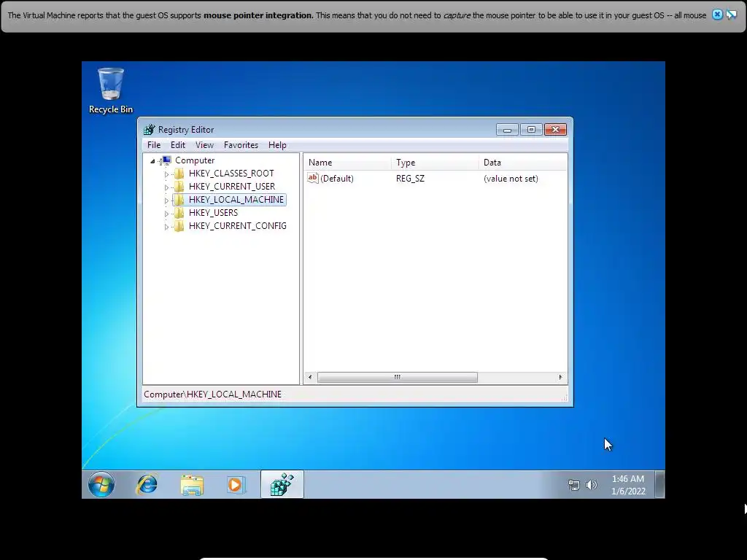747x560 pixels.
Task: Select the HKEY_CURRENT_USER tree label
Action: [231, 187]
